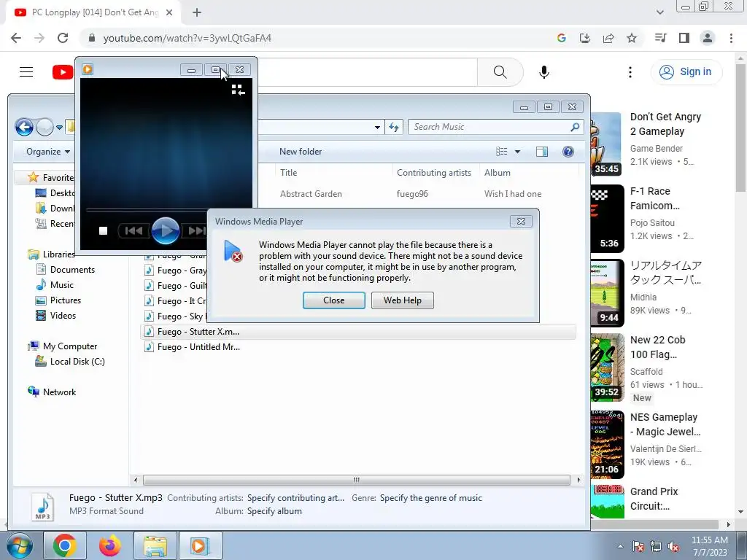Open Chrome side panel icon
Viewport: 747px width, 560px height.
[684, 38]
